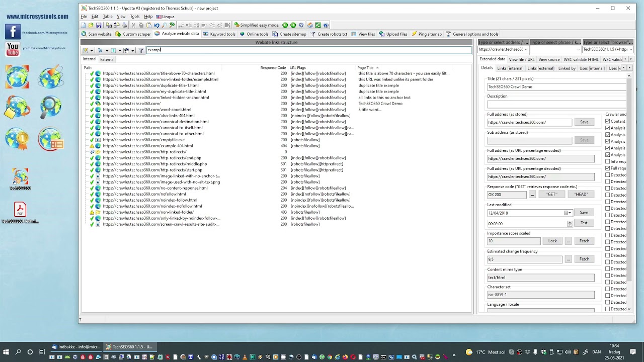Click the "GET" response code button
The height and width of the screenshot is (362, 644).
click(552, 195)
